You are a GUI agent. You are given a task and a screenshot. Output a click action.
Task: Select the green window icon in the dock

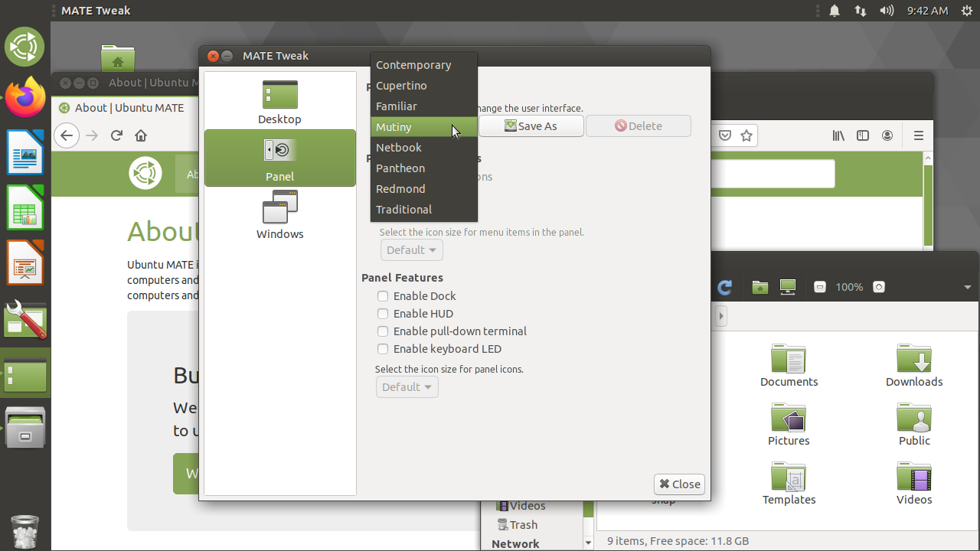[x=25, y=375]
